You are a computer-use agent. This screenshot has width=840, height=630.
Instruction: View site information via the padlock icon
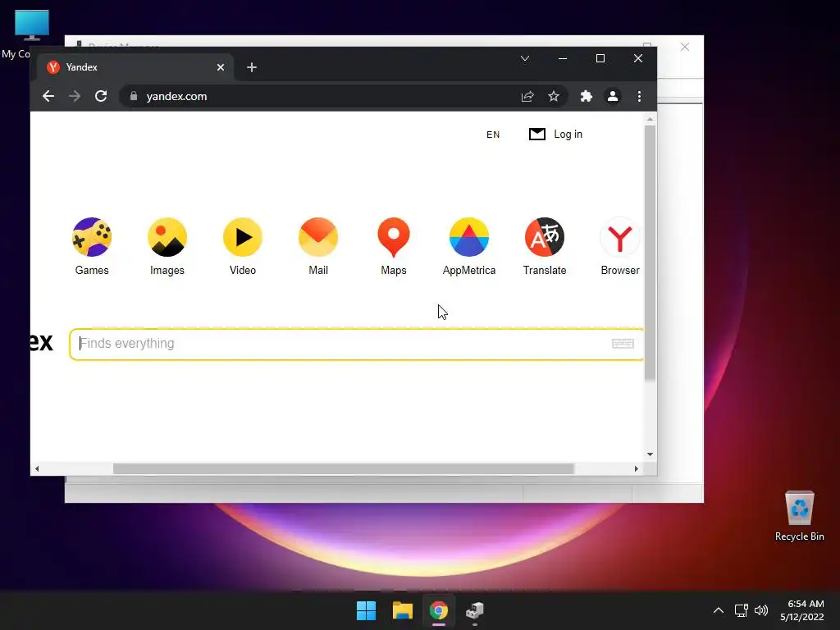tap(134, 97)
